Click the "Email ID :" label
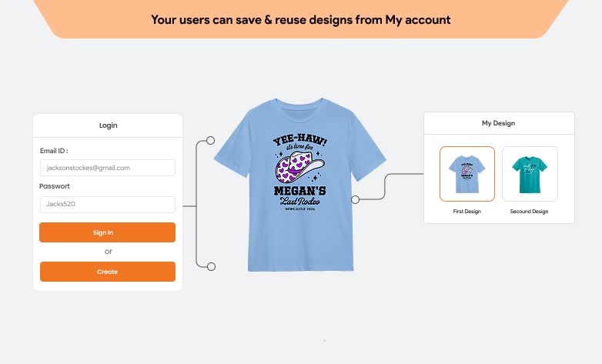602x364 pixels. click(x=54, y=151)
